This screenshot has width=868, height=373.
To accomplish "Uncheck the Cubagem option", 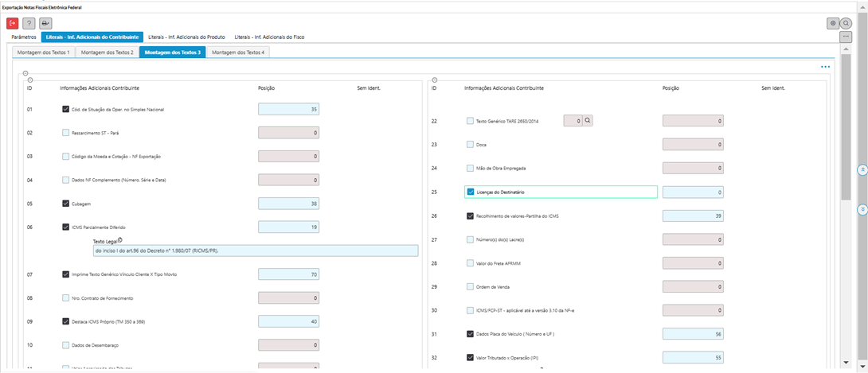I will click(x=66, y=204).
